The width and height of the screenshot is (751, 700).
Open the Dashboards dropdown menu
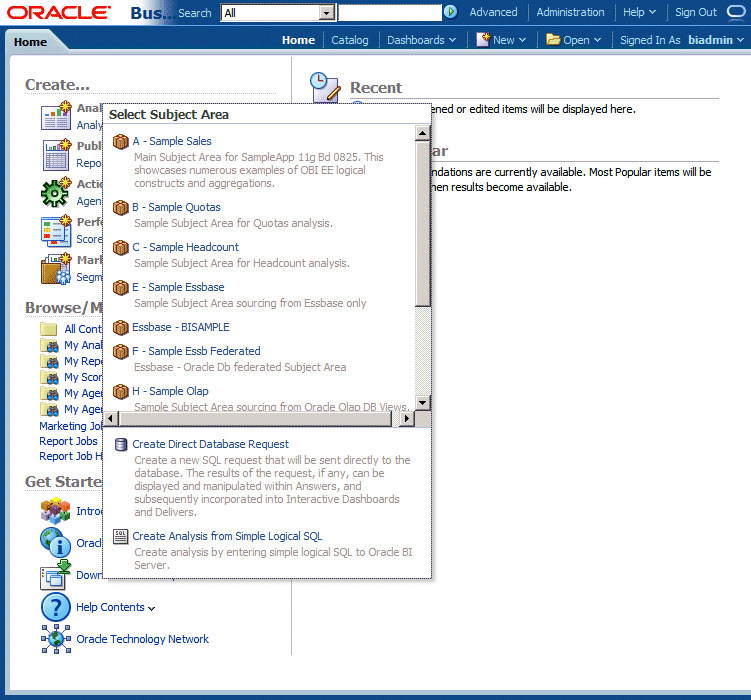coord(421,40)
